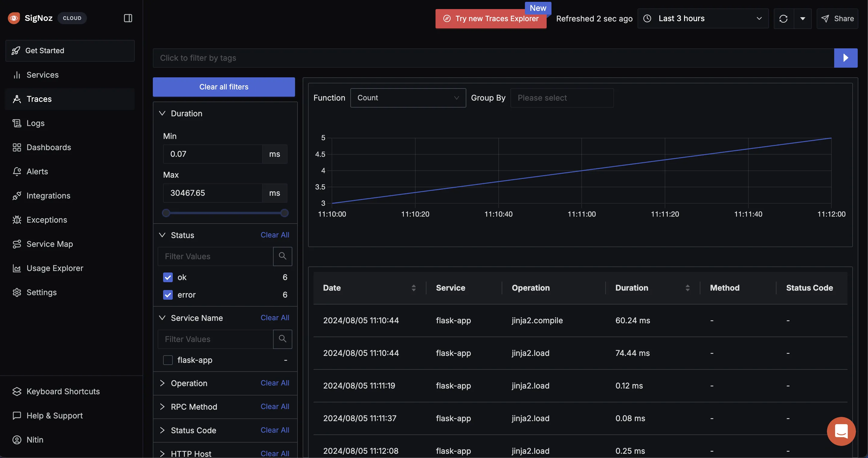This screenshot has height=458, width=868.
Task: Click the tag filter search field
Action: tap(493, 58)
